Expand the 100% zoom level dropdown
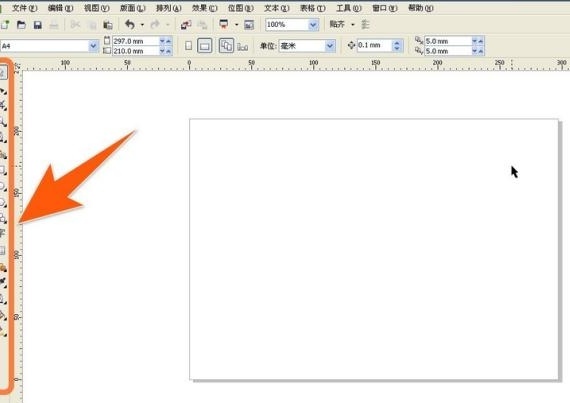This screenshot has height=403, width=570. point(313,25)
